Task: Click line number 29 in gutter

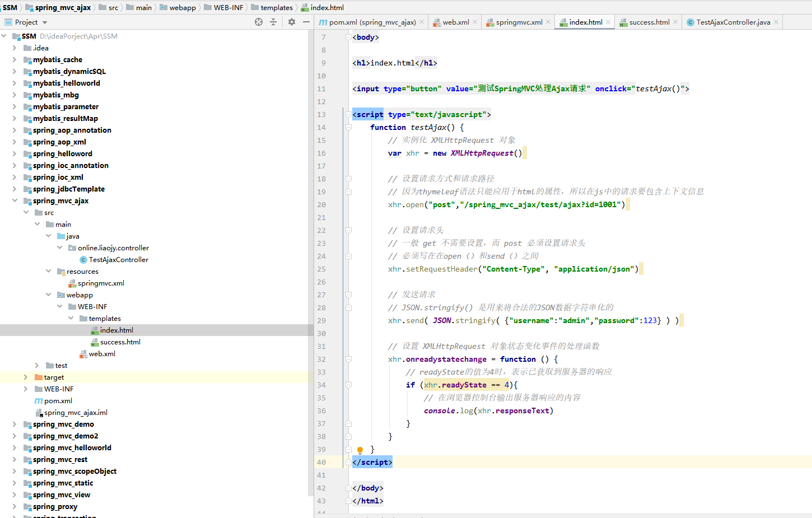Action: coord(321,320)
